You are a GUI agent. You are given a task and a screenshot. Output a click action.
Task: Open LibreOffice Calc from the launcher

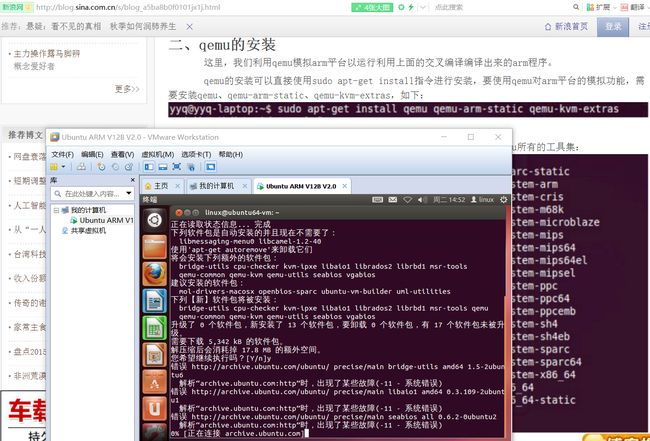click(155, 327)
